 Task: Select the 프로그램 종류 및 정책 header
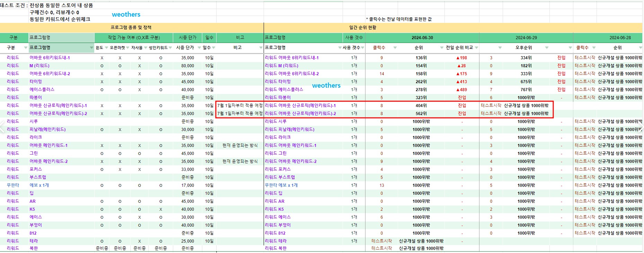pyautogui.click(x=131, y=27)
